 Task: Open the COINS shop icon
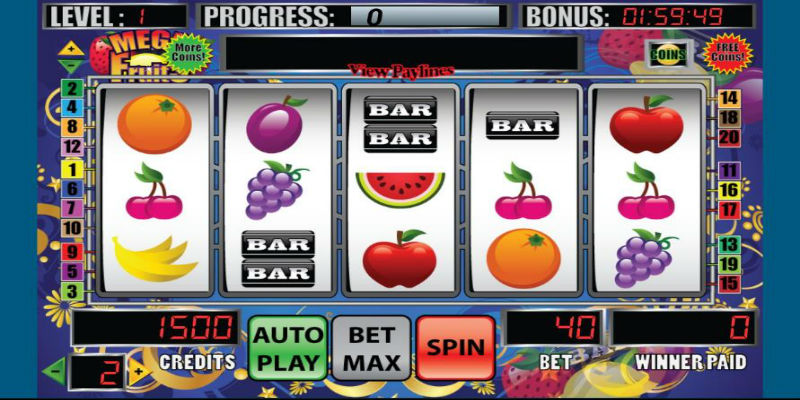(668, 54)
